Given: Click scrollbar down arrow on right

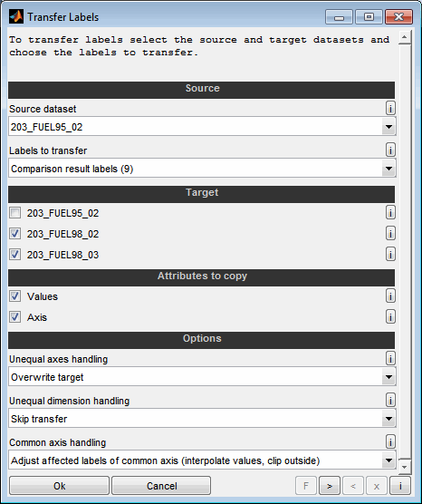Looking at the screenshot, I should coord(404,467).
